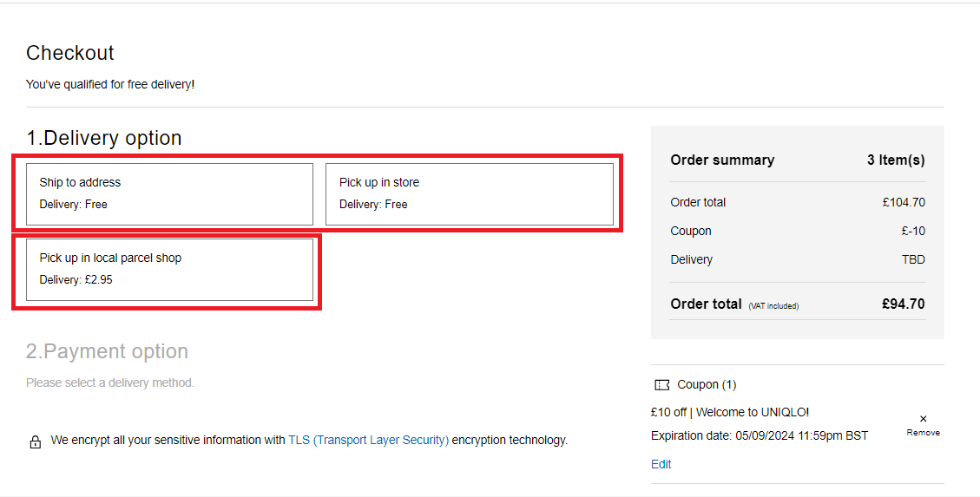Click the Checkout page heading
980x497 pixels.
click(x=69, y=53)
